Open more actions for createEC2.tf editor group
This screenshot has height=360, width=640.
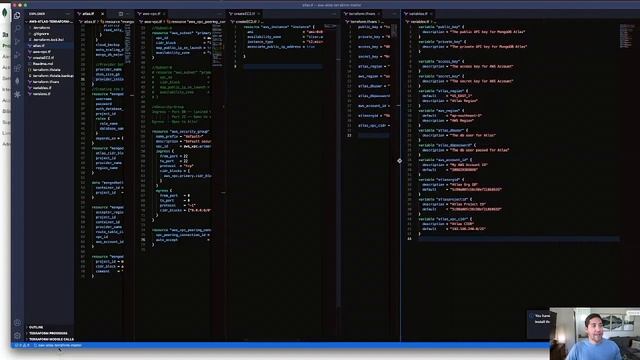334,14
